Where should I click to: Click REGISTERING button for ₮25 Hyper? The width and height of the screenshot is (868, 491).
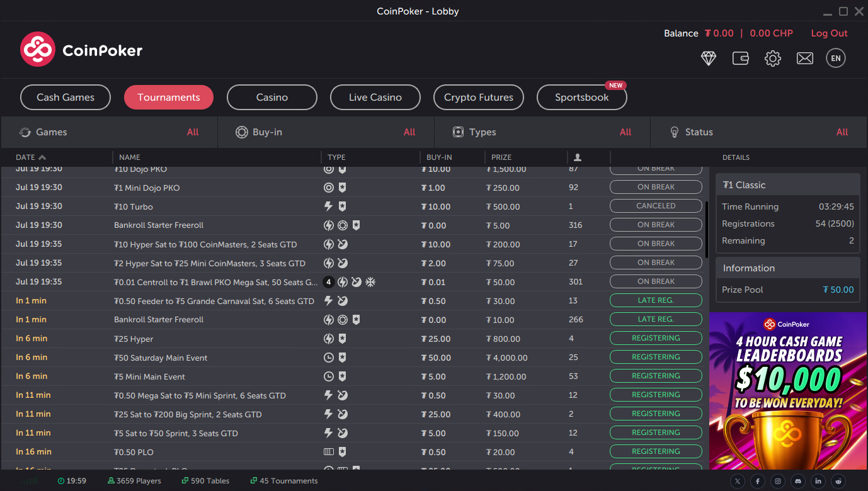(x=656, y=338)
